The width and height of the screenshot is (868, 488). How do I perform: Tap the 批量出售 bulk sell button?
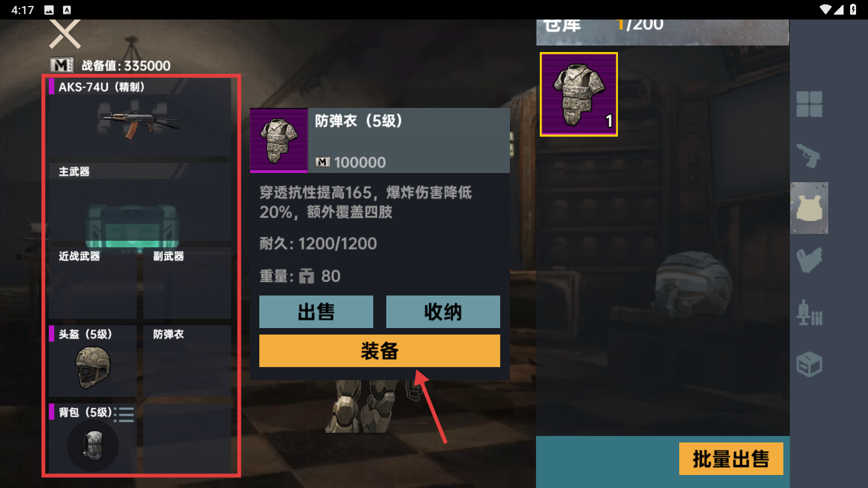pyautogui.click(x=731, y=459)
